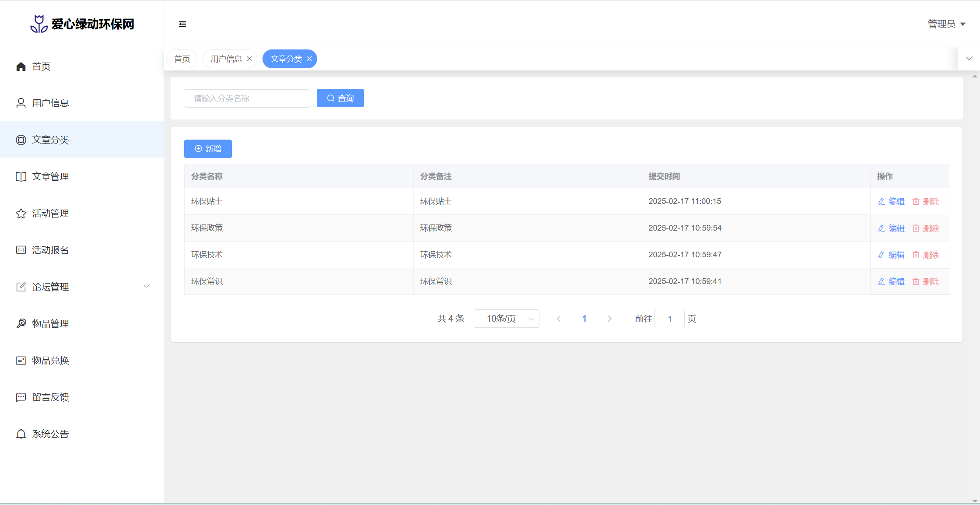The width and height of the screenshot is (980, 505).
Task: Switch to the 首页 tab
Action: (182, 59)
